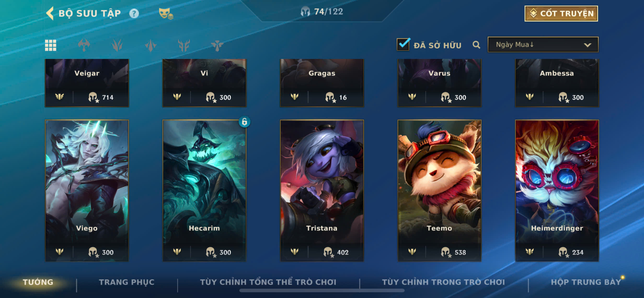Open the Cốt Truyện button

561,13
